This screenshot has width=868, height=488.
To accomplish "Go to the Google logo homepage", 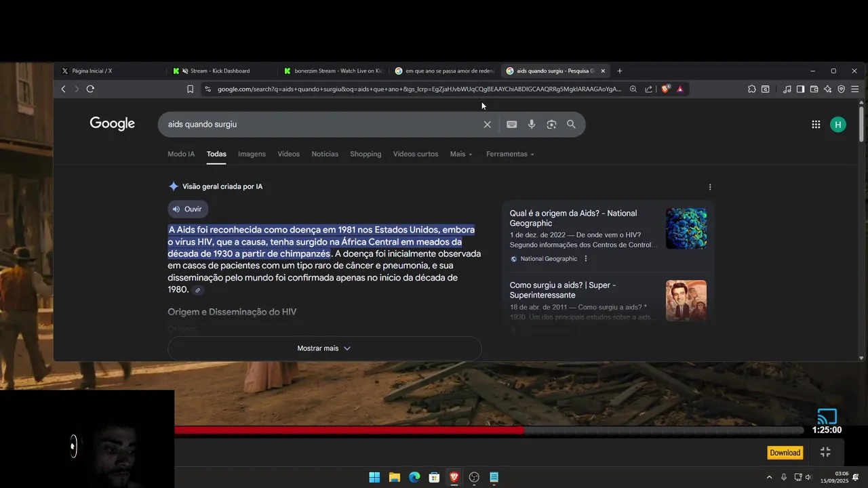I will tap(112, 123).
